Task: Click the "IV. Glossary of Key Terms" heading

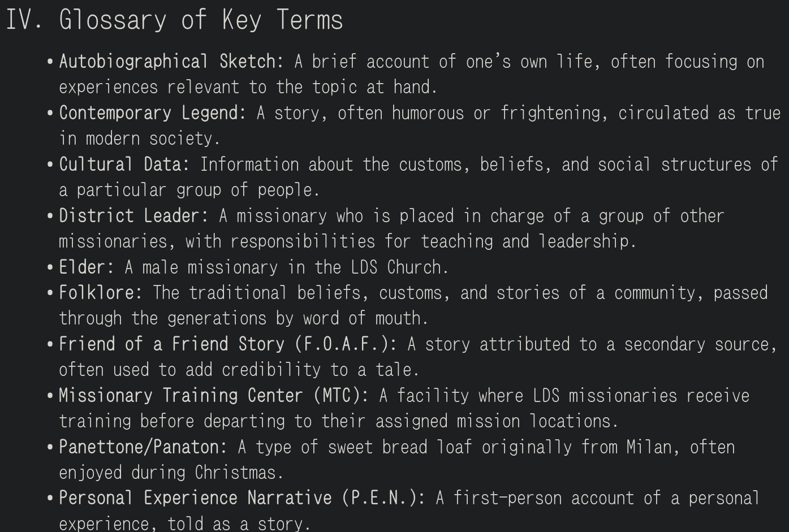Action: [174, 20]
